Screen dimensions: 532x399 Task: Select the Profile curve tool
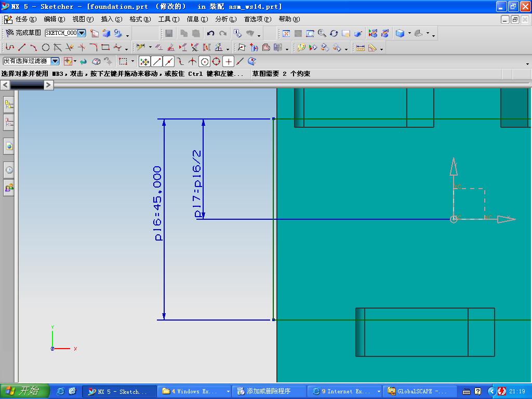pyautogui.click(x=10, y=47)
